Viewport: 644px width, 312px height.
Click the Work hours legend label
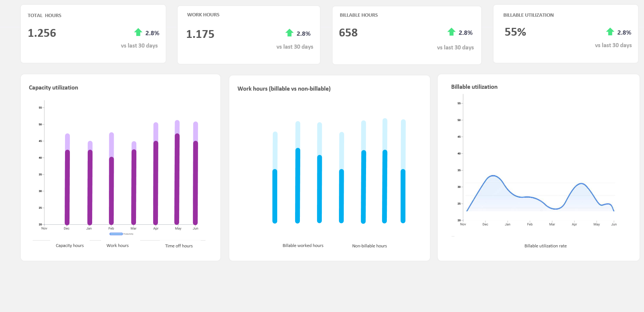pyautogui.click(x=117, y=246)
